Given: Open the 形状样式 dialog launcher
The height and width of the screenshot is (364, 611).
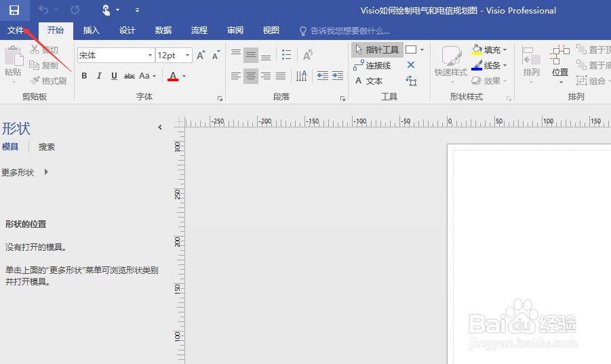Looking at the screenshot, I should [509, 99].
